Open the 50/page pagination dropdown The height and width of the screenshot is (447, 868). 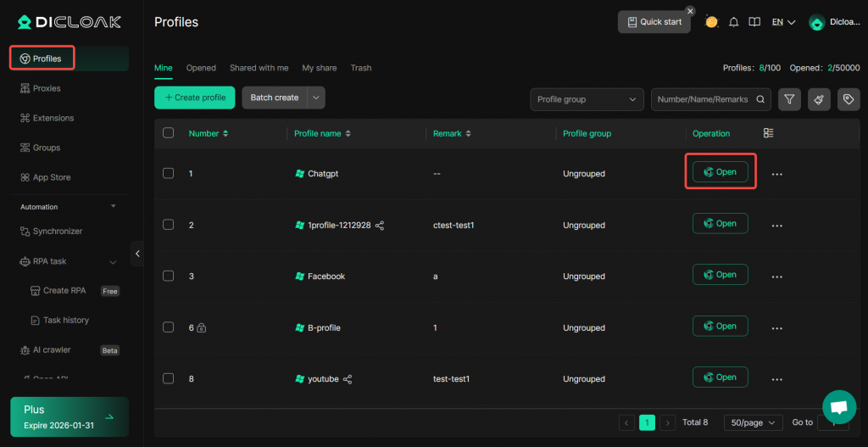pos(754,422)
